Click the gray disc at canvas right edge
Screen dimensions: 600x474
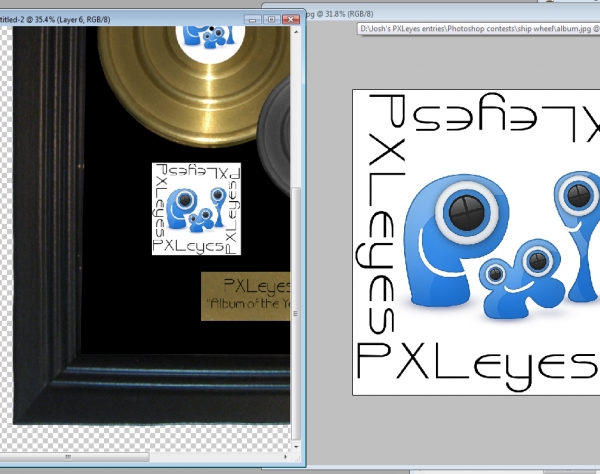click(x=274, y=137)
